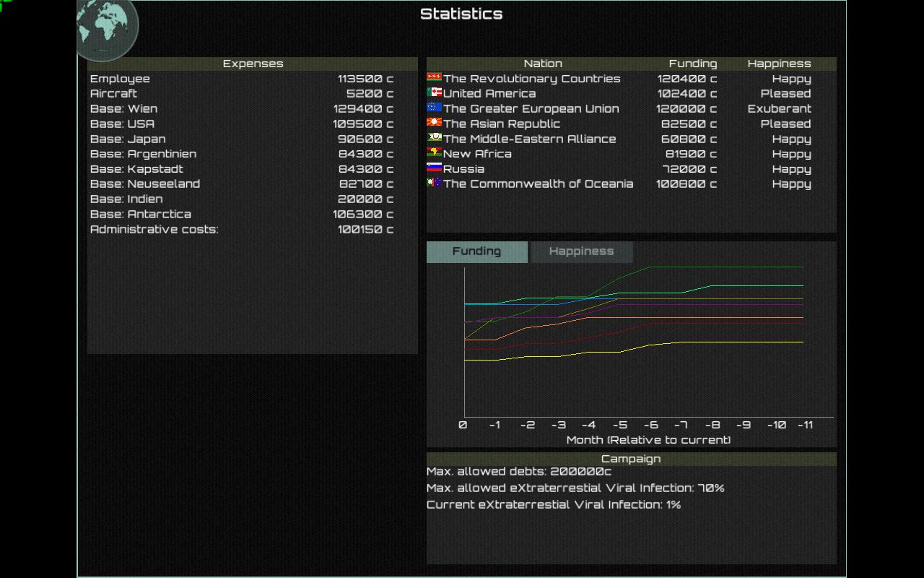Image resolution: width=924 pixels, height=578 pixels.
Task: Click The Asian Republic flag icon
Action: (434, 123)
